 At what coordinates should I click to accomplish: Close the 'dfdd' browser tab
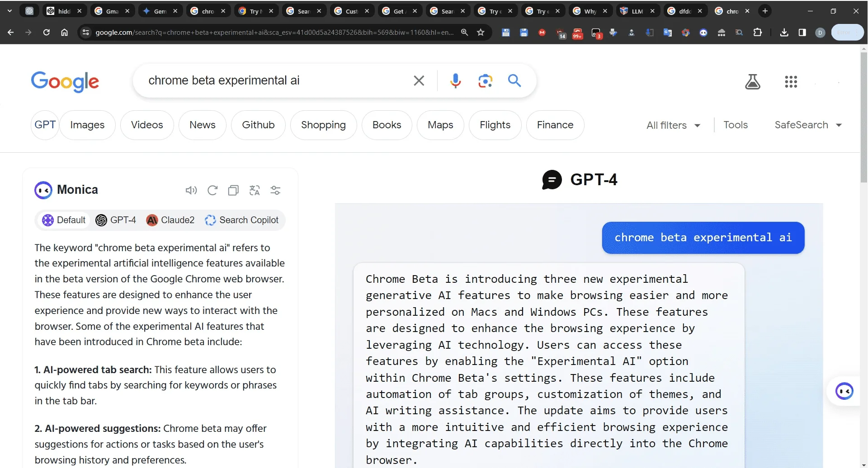(x=700, y=11)
